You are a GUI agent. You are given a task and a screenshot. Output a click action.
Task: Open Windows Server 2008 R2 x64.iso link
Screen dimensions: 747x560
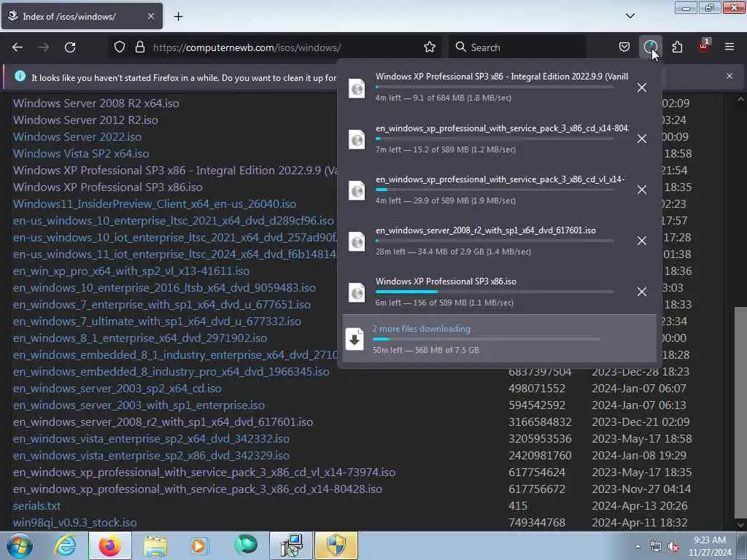point(96,104)
